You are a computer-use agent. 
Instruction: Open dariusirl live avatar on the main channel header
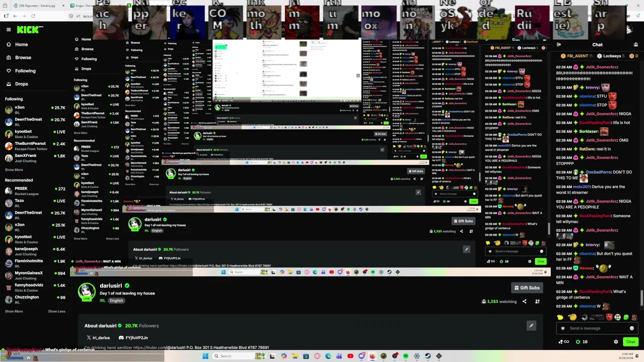[x=87, y=292]
